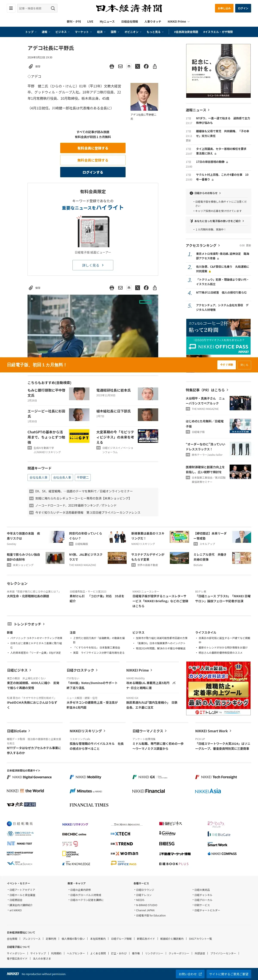
Task: Click お問い合わせ in footer
Action: coord(190,974)
